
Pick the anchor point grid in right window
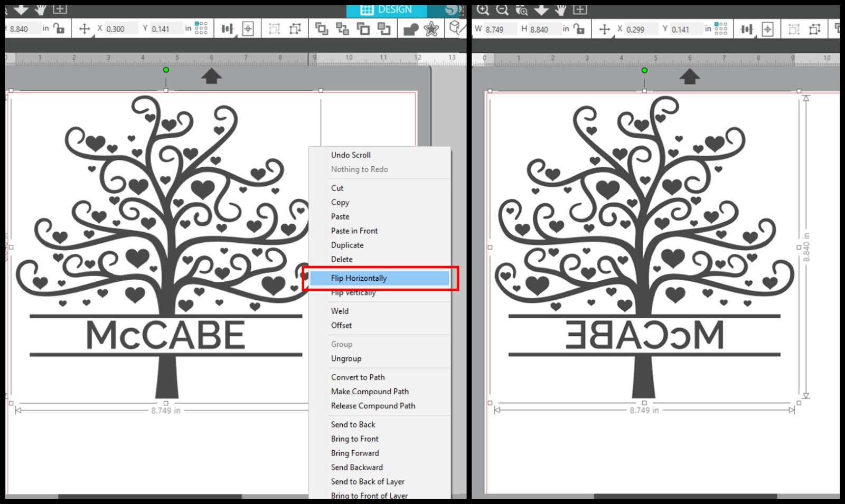click(x=721, y=28)
